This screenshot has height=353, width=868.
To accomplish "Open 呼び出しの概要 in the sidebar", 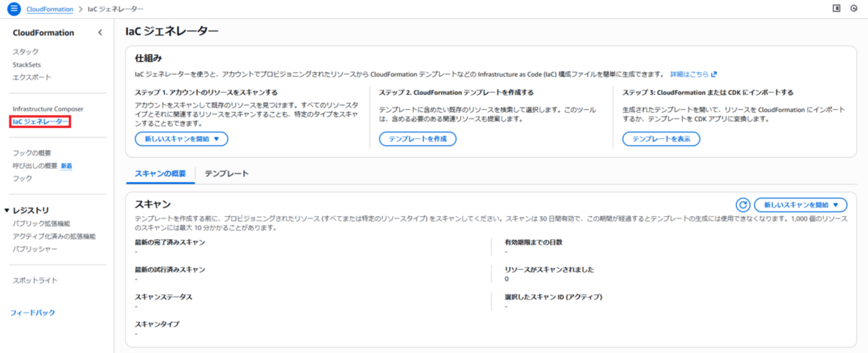I will point(35,165).
